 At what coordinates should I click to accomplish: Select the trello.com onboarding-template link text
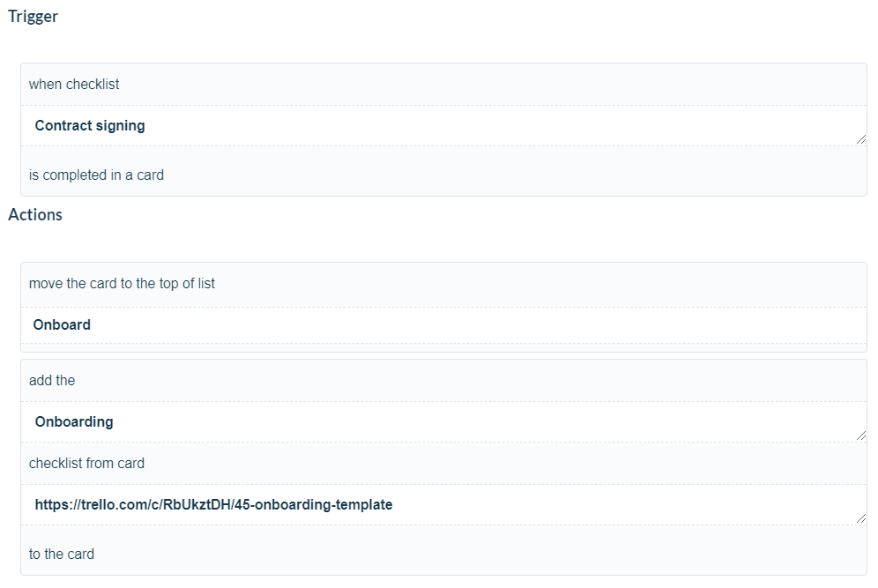[x=213, y=504]
